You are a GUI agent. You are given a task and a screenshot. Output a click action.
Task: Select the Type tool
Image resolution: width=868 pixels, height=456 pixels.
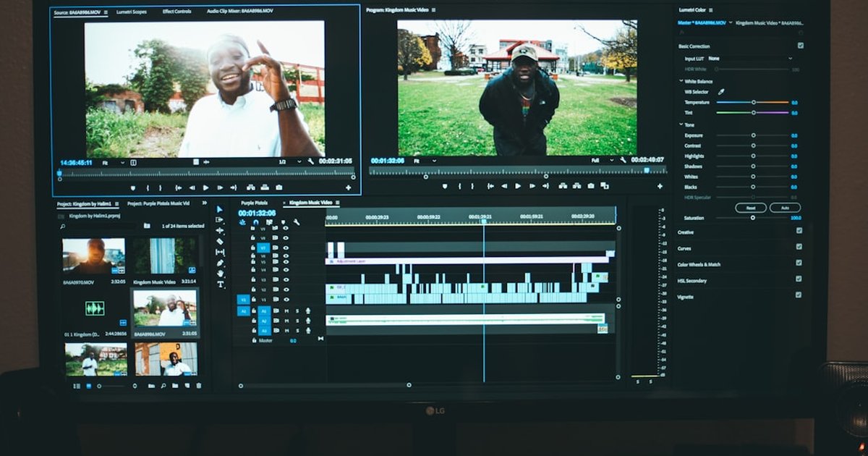(x=221, y=284)
